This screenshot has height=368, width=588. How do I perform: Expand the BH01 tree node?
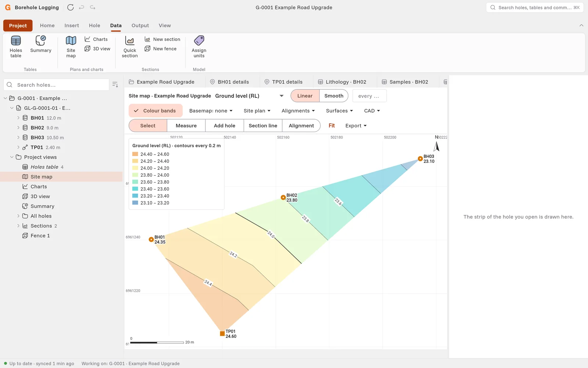[x=18, y=118]
